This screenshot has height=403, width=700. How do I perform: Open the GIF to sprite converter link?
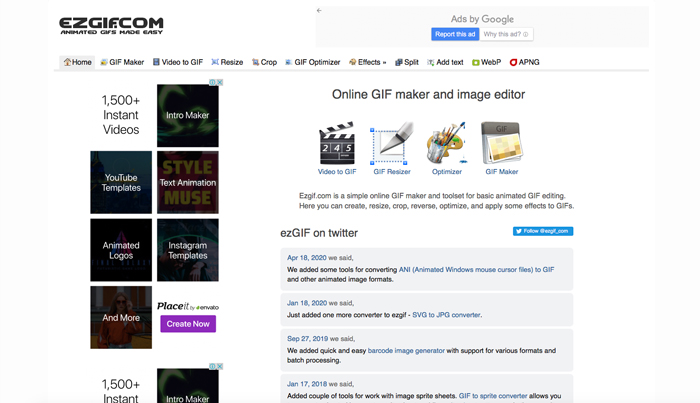pyautogui.click(x=493, y=396)
